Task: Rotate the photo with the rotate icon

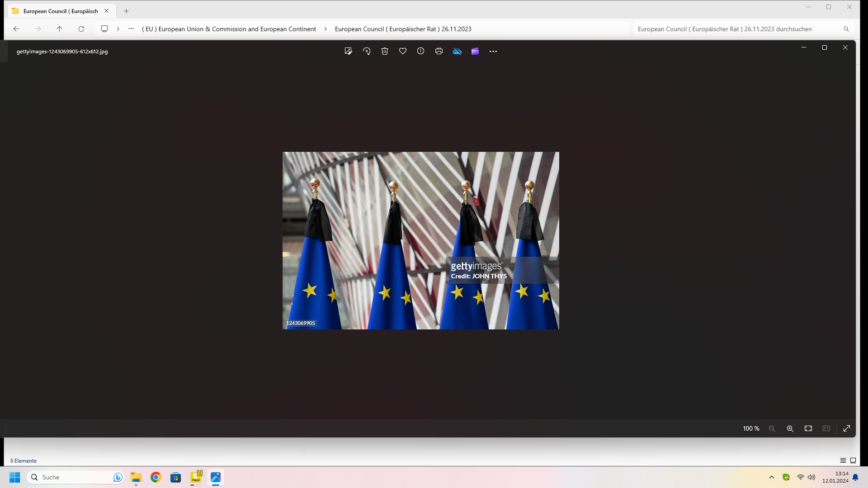Action: click(367, 52)
